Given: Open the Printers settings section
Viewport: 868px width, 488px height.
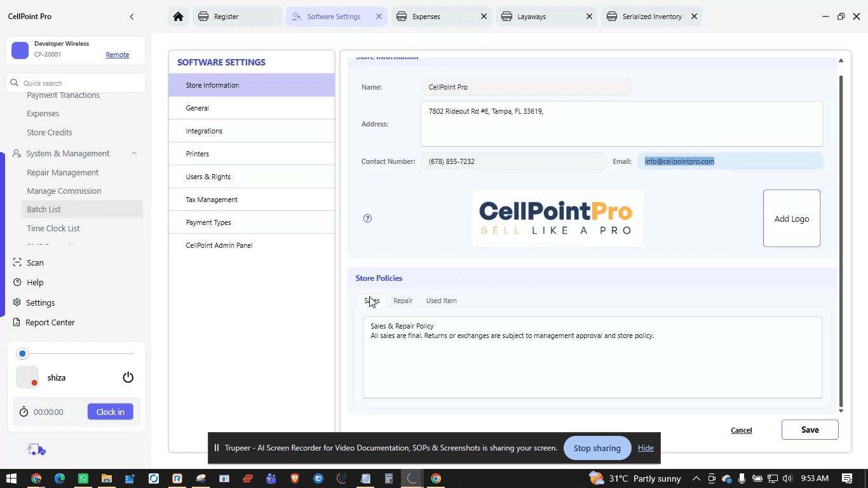Looking at the screenshot, I should 252,154.
